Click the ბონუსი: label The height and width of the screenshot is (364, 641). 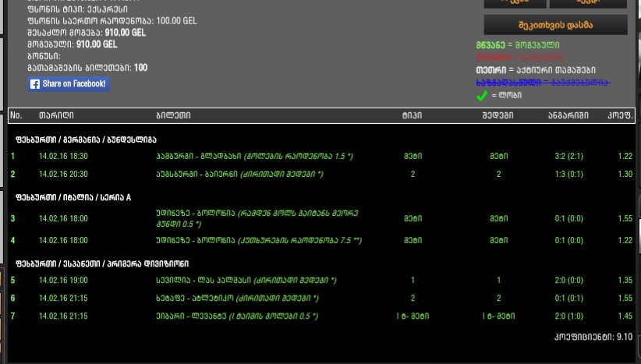44,56
